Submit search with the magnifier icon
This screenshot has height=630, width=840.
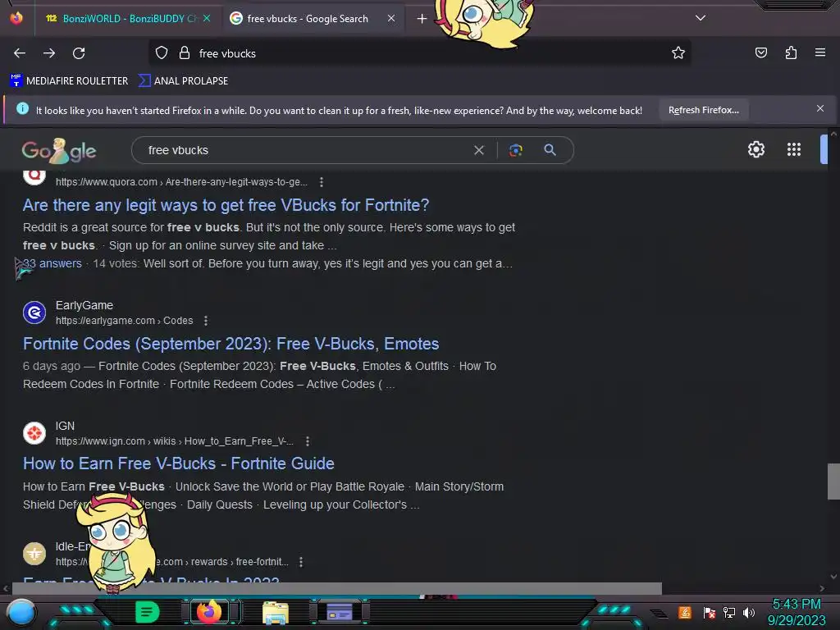pyautogui.click(x=550, y=150)
